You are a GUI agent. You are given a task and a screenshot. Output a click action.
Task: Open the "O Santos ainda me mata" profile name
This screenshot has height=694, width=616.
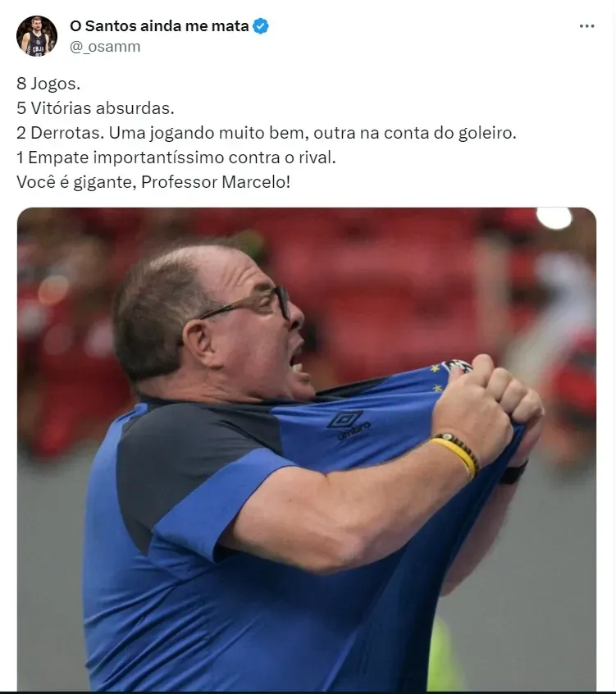point(159,26)
